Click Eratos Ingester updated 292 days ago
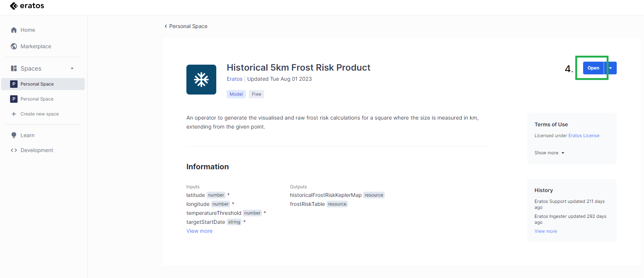The height and width of the screenshot is (278, 644). 570,219
